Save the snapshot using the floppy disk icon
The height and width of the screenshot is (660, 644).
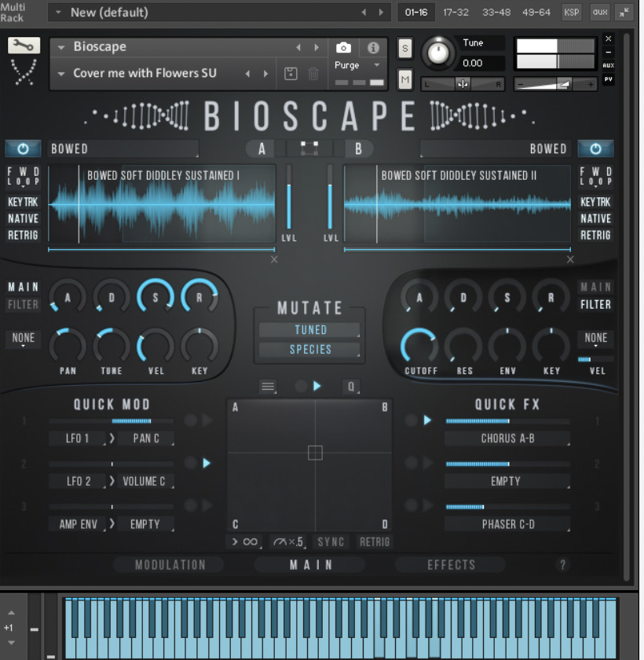tap(291, 74)
